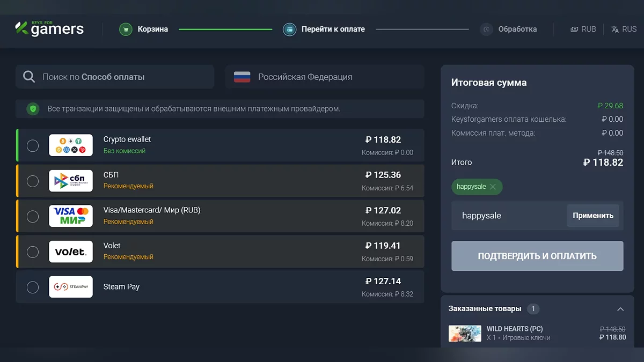Click the Volet payment logo
644x362 pixels.
click(x=71, y=252)
